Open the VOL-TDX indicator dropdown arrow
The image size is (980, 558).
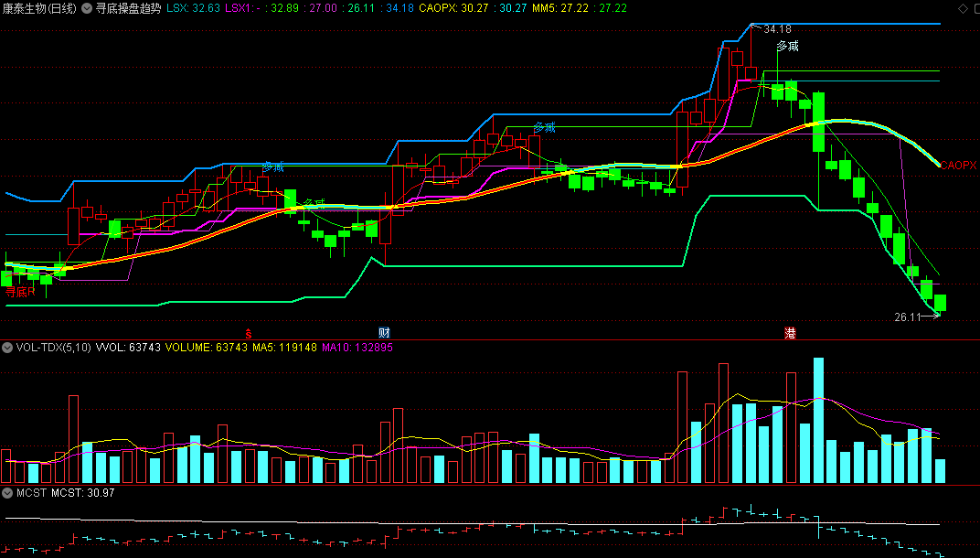click(x=7, y=348)
